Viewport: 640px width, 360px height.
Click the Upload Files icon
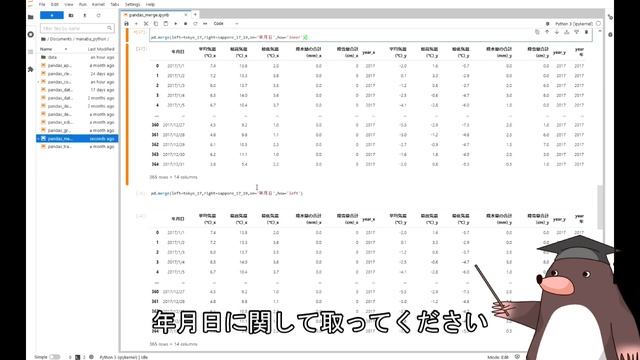tap(85, 15)
